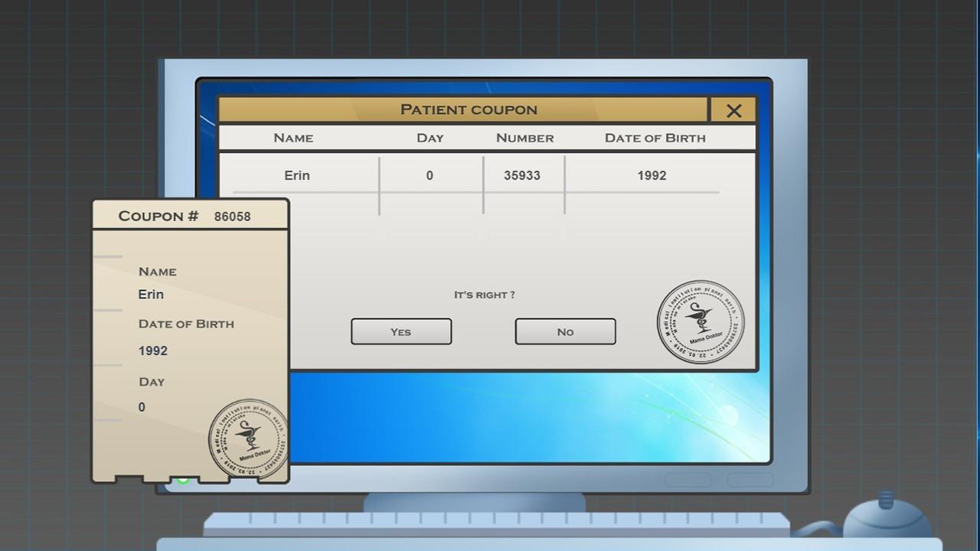Select the Day column header
The image size is (980, 551).
(430, 138)
